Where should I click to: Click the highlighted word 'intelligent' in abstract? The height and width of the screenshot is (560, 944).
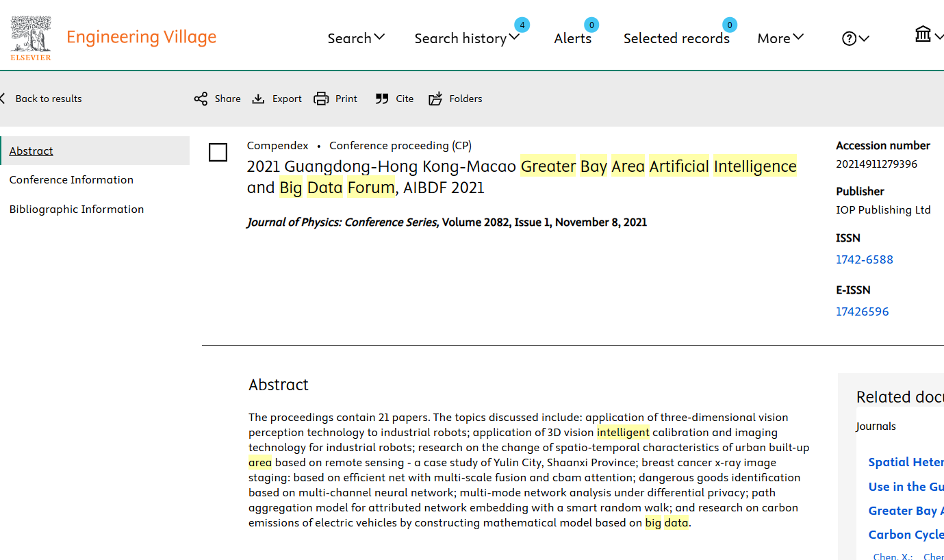[x=623, y=433]
